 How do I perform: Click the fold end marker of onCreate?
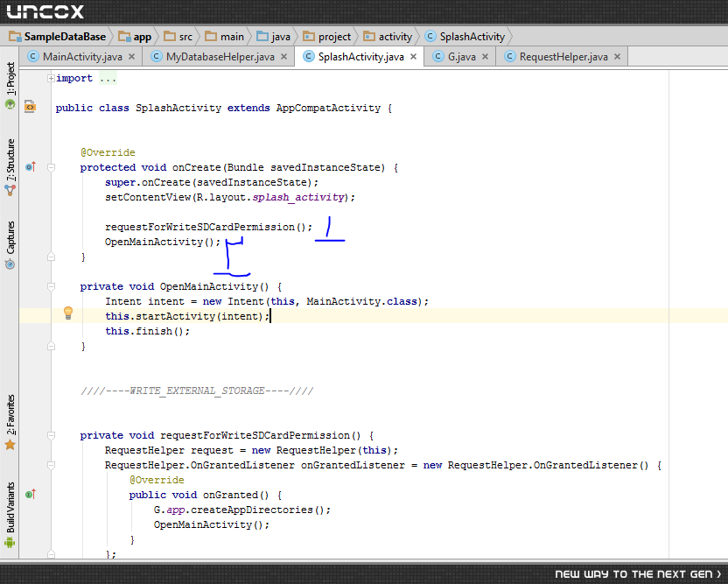click(x=51, y=257)
